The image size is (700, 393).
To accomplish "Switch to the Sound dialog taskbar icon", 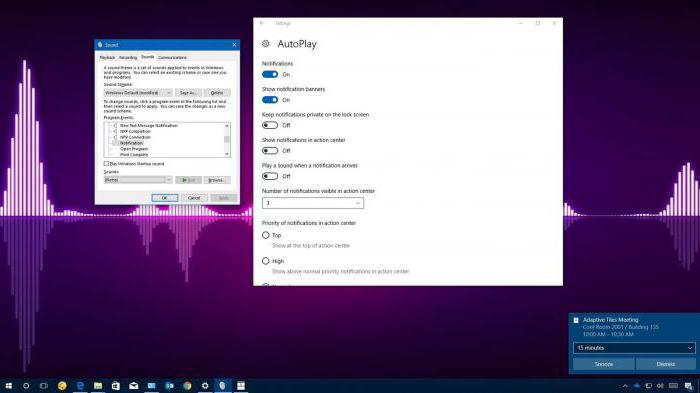I will [x=223, y=385].
